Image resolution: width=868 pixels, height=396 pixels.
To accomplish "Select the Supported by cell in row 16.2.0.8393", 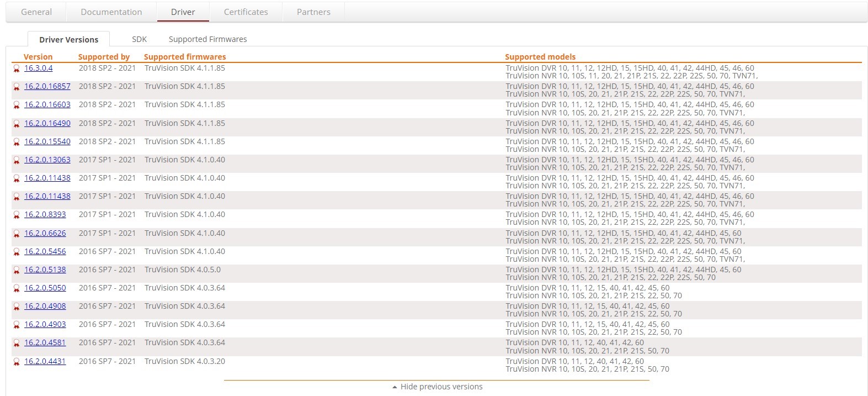I will [x=107, y=214].
